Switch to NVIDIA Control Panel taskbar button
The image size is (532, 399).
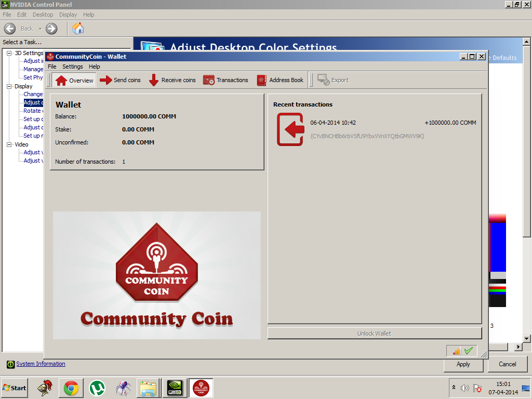pyautogui.click(x=175, y=388)
